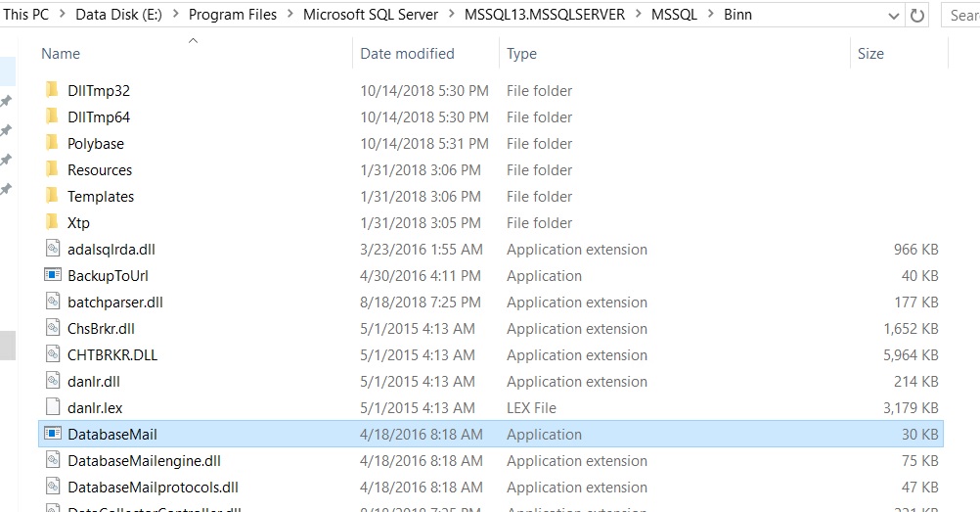Sort files by the Type column

click(x=521, y=54)
